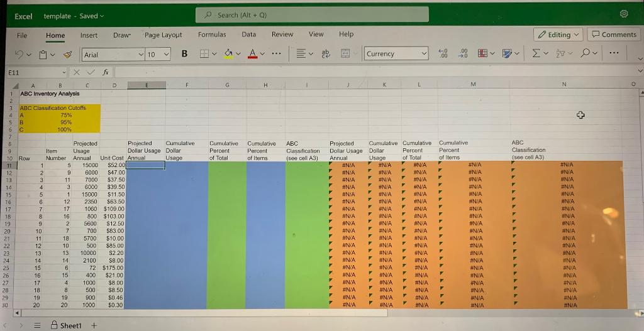Add a new sheet with plus
This screenshot has height=331, width=644.
(94, 326)
